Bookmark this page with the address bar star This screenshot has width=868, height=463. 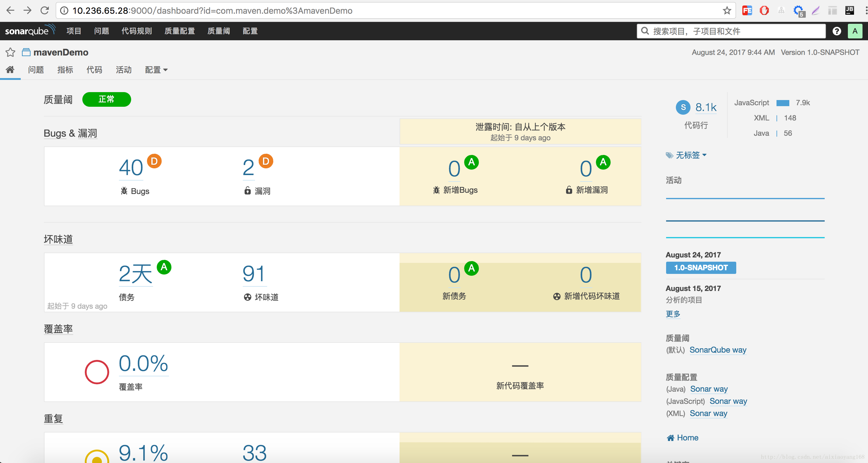727,10
